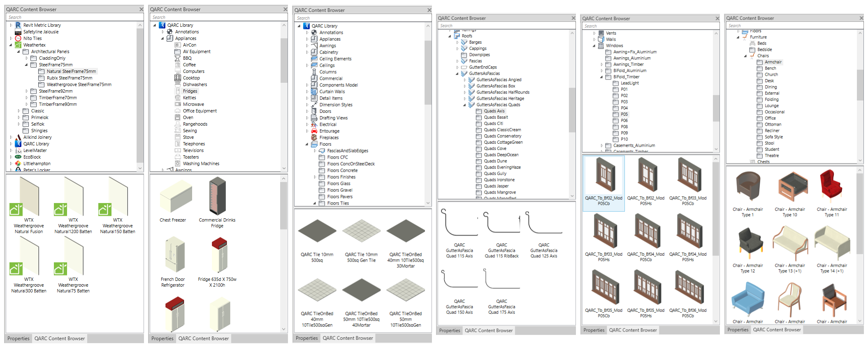
Task: Open Properties tab below Weathergroove thumbnails
Action: 19,339
